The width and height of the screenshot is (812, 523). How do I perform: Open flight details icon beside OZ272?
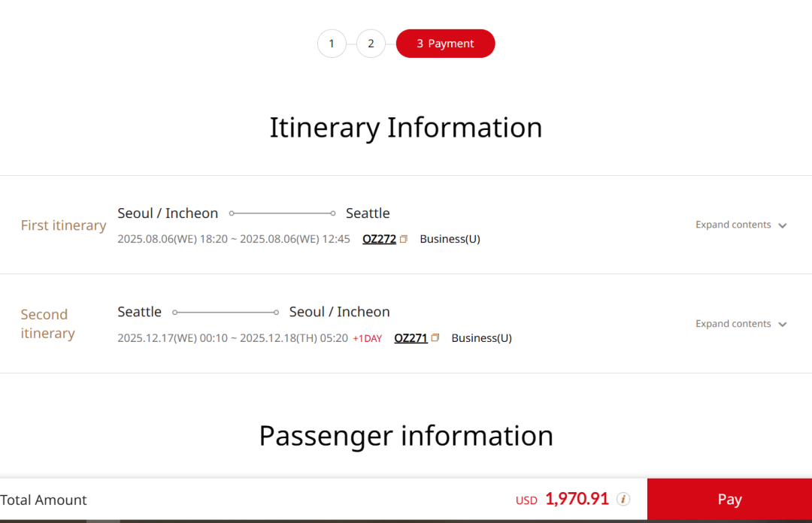(404, 239)
